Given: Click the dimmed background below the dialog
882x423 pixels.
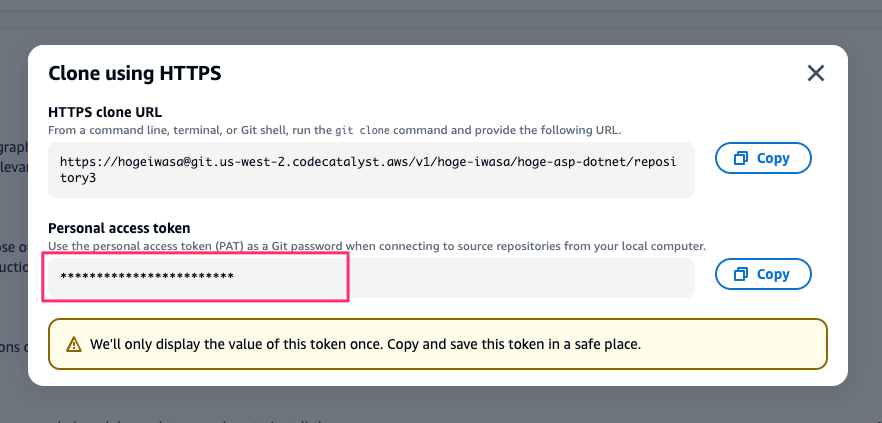Looking at the screenshot, I should coord(440,405).
